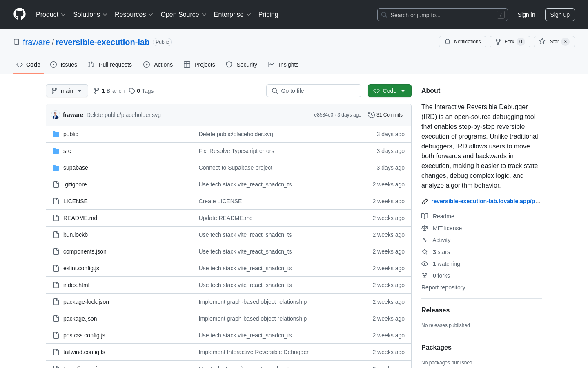Expand the Solutions menu
The width and height of the screenshot is (588, 368).
(x=90, y=14)
